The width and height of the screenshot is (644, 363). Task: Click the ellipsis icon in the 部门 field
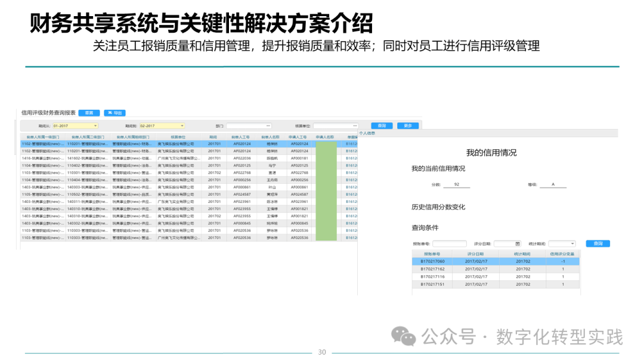coord(268,126)
